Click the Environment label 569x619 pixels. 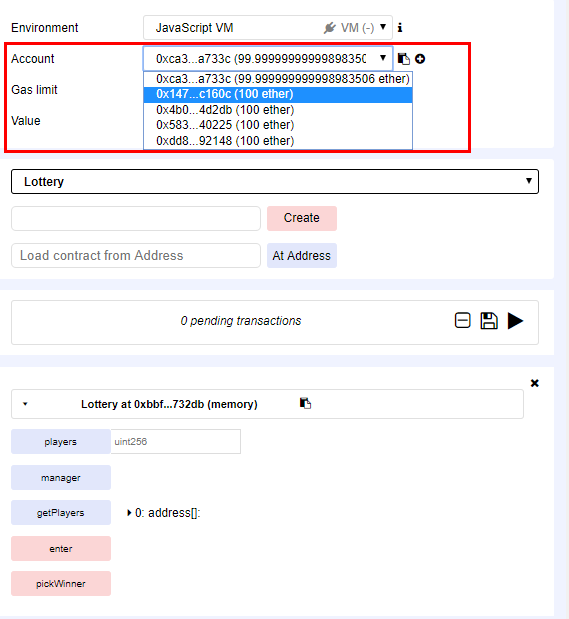pos(45,28)
